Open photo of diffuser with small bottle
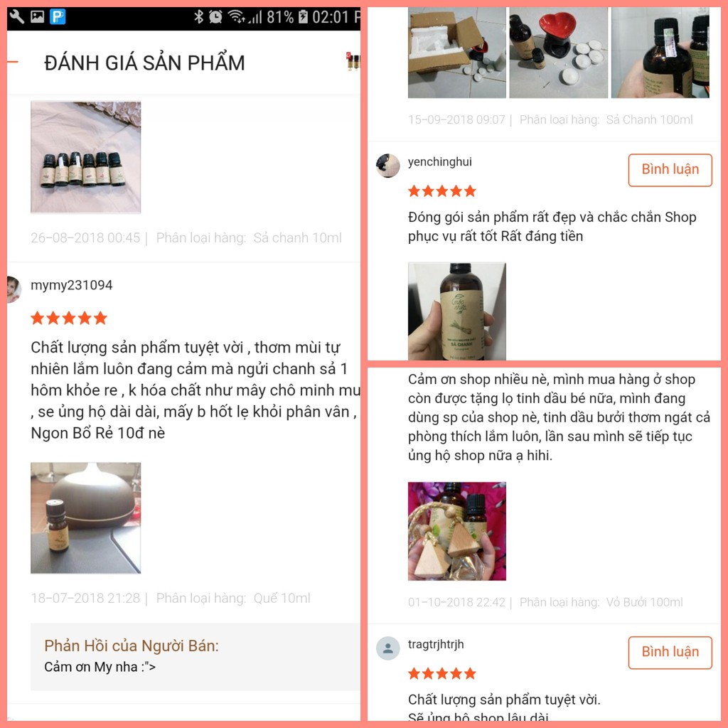728x728 pixels. (x=86, y=518)
